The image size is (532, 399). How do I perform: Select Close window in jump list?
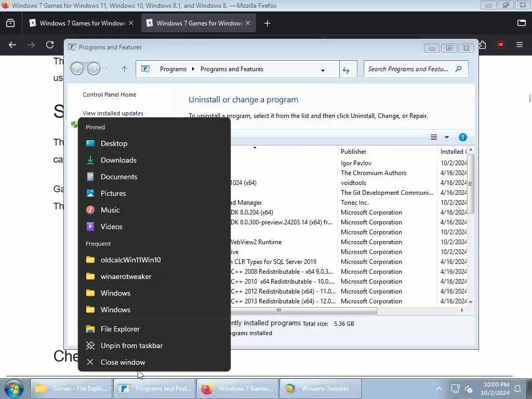(x=154, y=362)
